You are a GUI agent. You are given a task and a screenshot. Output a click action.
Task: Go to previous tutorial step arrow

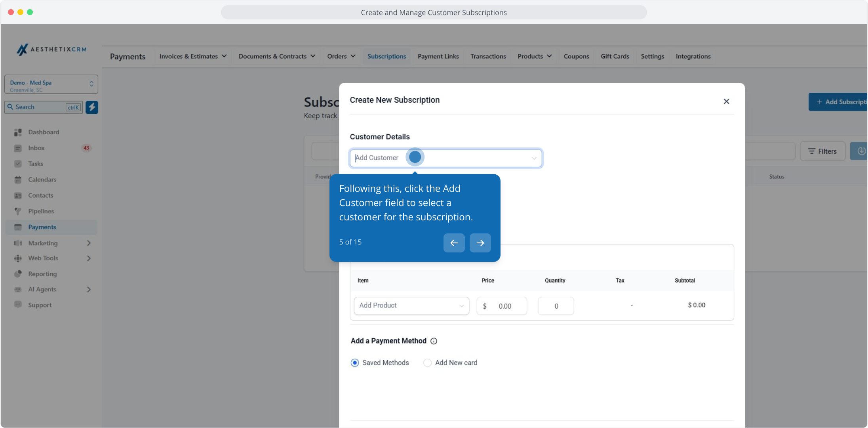tap(454, 243)
